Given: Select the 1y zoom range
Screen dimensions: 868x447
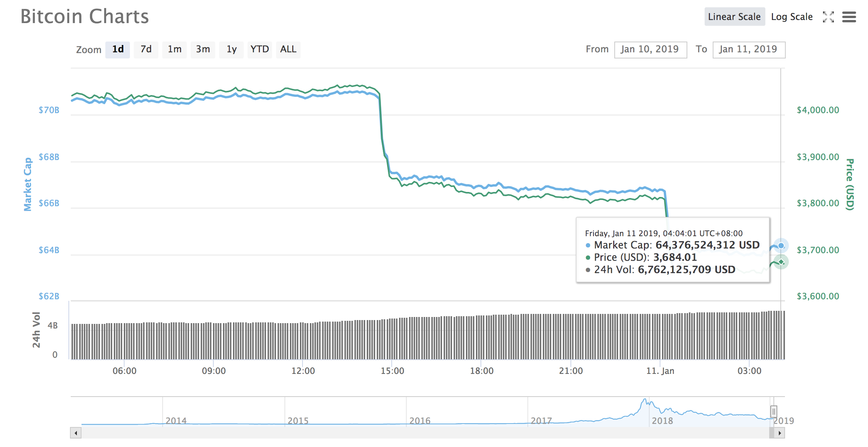Looking at the screenshot, I should pos(231,50).
